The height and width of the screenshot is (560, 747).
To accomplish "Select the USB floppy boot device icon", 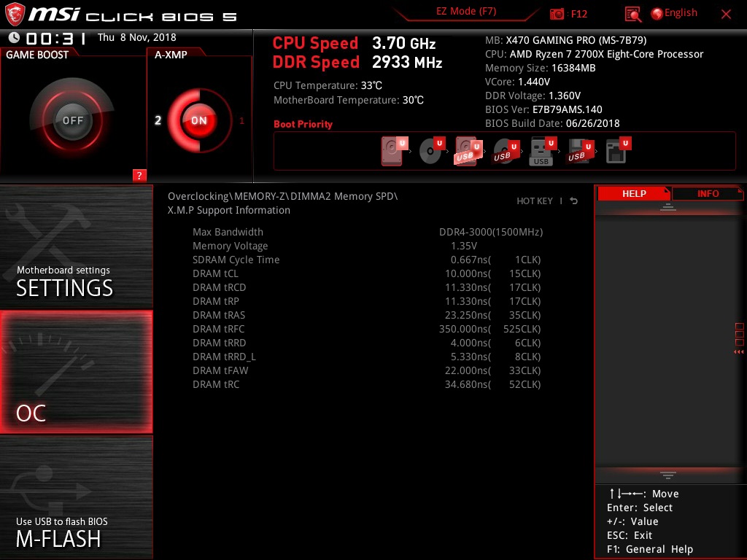I will (580, 151).
